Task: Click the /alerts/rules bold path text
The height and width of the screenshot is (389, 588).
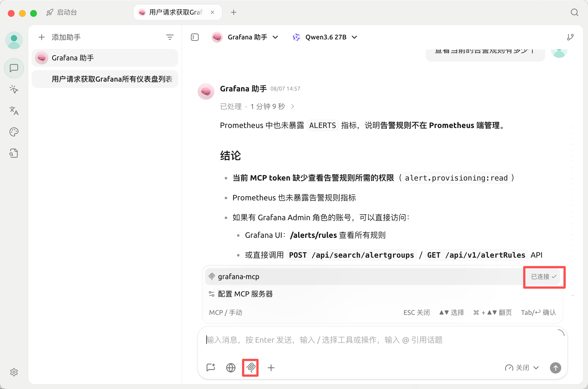Action: [313, 235]
